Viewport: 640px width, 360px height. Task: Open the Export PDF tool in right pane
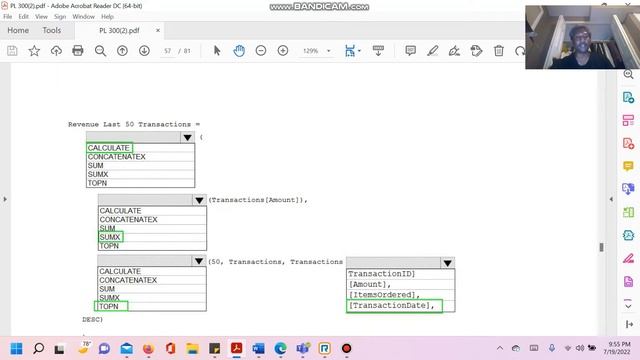[628, 98]
